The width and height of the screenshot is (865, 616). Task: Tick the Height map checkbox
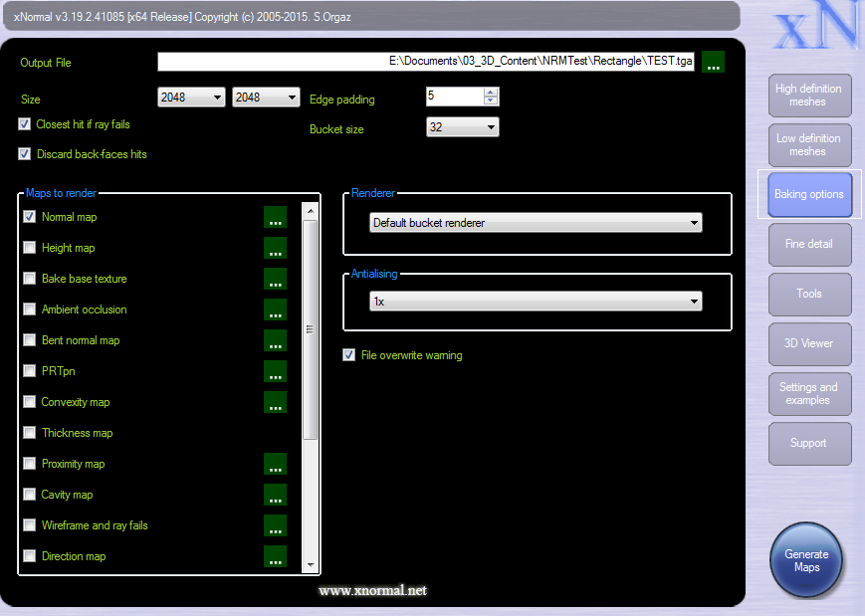[x=30, y=248]
